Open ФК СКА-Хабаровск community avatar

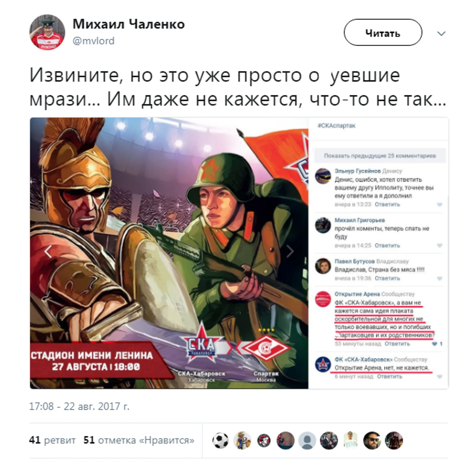pyautogui.click(x=323, y=364)
